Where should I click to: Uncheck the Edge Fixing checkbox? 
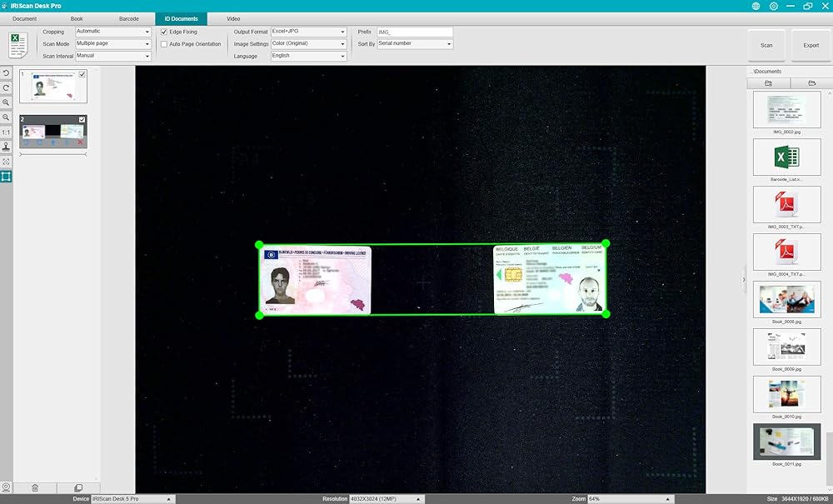164,32
